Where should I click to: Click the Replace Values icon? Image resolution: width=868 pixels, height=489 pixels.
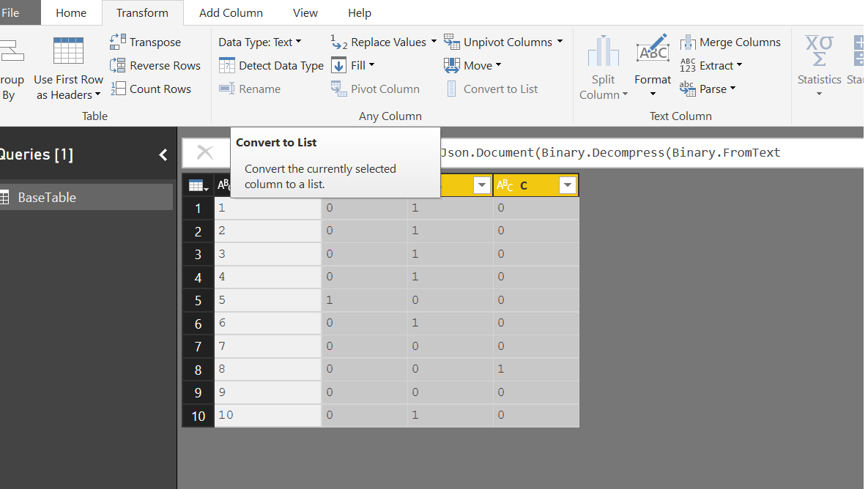[339, 42]
